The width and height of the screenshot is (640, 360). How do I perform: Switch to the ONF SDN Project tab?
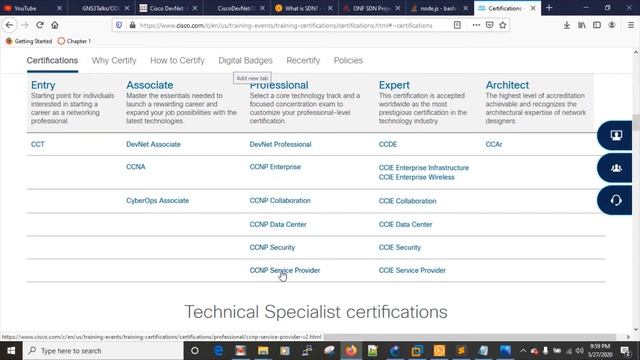(x=371, y=8)
